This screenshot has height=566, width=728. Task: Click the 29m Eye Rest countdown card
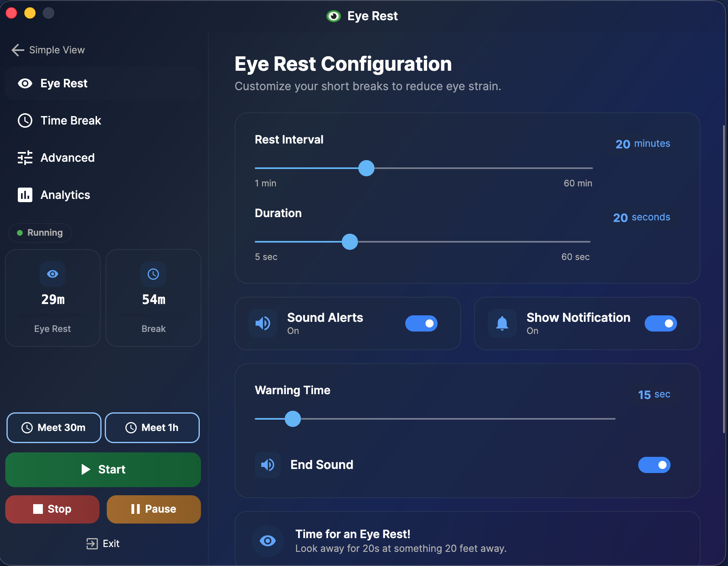53,298
